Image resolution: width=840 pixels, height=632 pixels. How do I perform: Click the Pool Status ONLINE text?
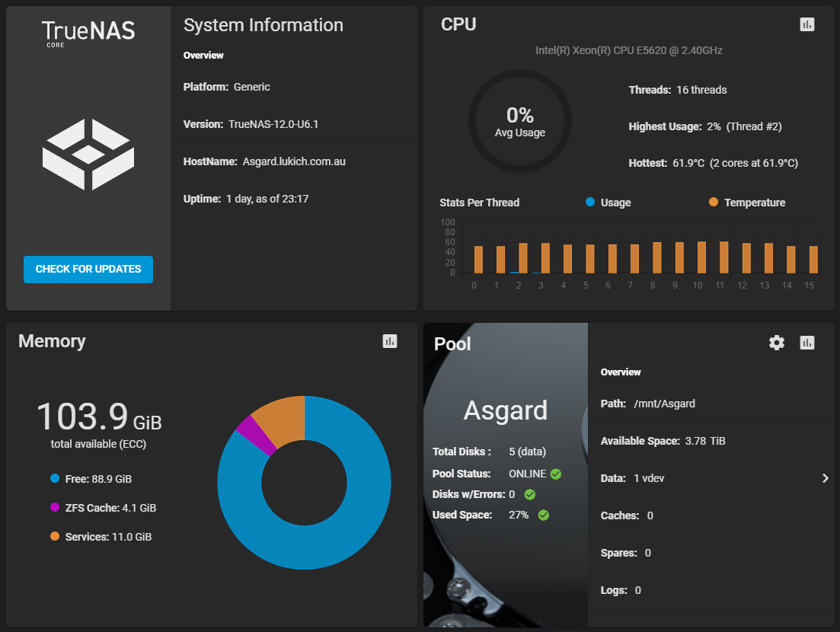(490, 474)
